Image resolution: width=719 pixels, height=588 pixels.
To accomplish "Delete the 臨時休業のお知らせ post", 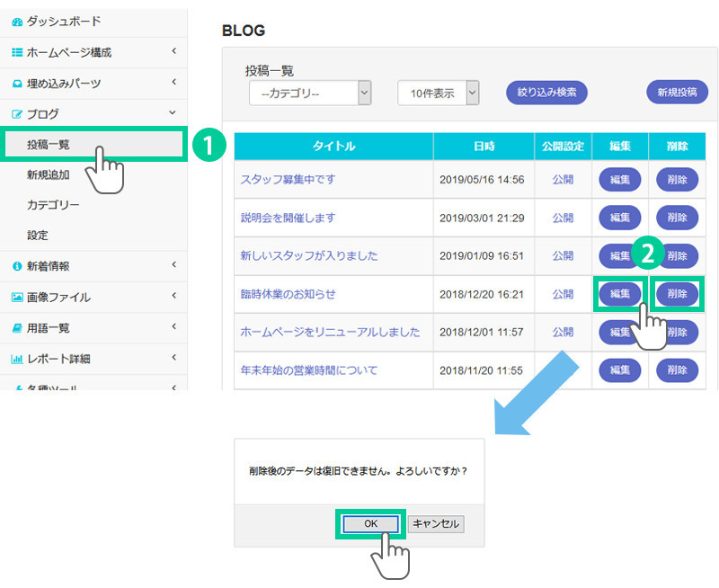I will click(677, 293).
